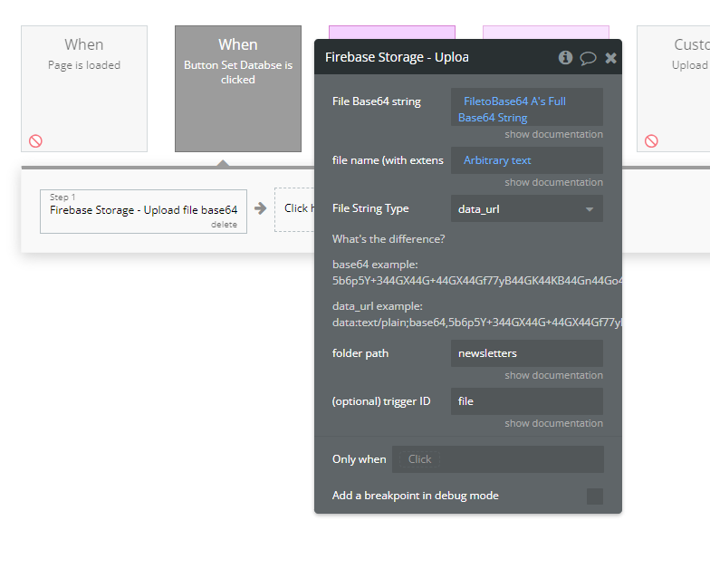This screenshot has width=710, height=588.
Task: Select Step 1 Firebase Storage upload action
Action: (x=143, y=211)
